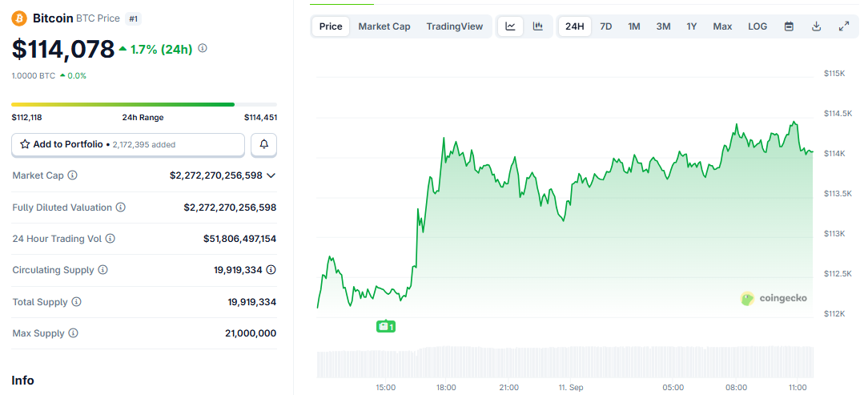This screenshot has height=395, width=868.
Task: Show Market Cap info tooltip icon
Action: (73, 175)
